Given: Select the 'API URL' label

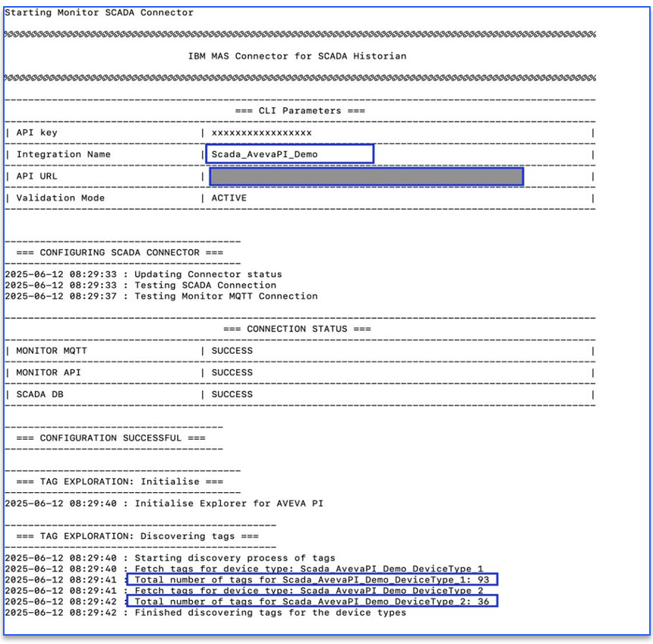Looking at the screenshot, I should tap(36, 175).
